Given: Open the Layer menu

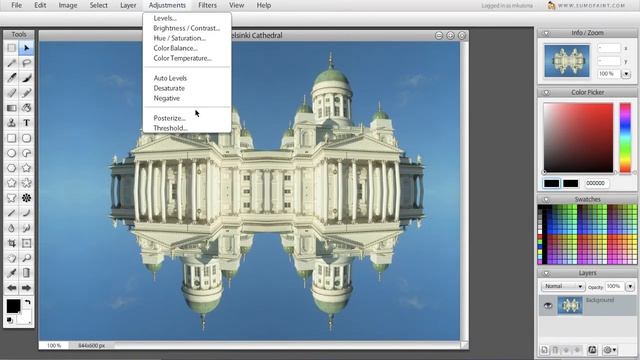Looking at the screenshot, I should [x=128, y=5].
